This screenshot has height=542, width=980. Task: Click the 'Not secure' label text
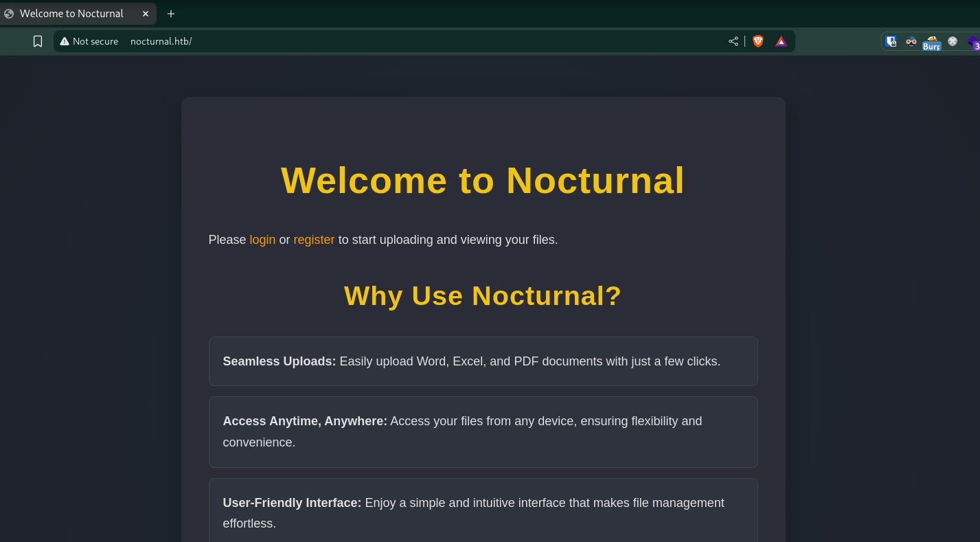click(x=95, y=41)
